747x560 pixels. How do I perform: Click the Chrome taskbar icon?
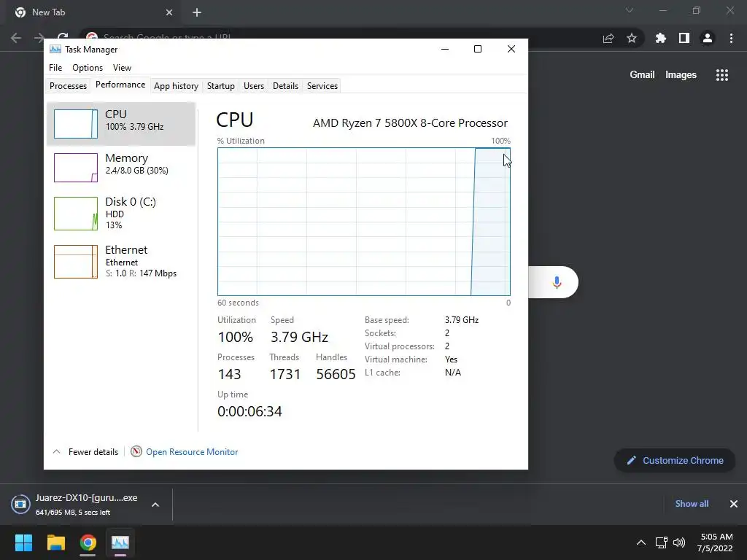click(x=88, y=542)
